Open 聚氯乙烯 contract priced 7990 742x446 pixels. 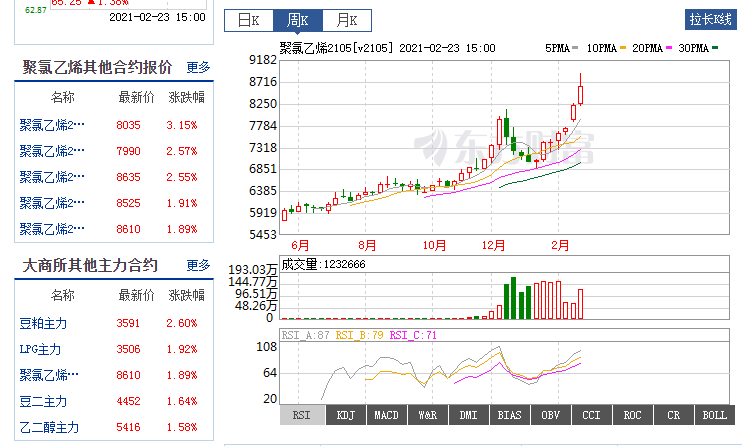[x=52, y=151]
